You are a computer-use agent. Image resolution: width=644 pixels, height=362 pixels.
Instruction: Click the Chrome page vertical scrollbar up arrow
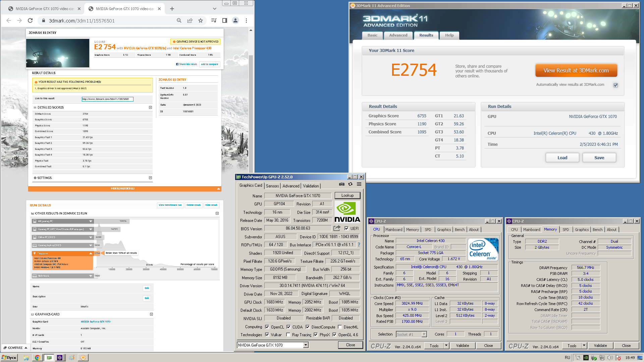[251, 30]
